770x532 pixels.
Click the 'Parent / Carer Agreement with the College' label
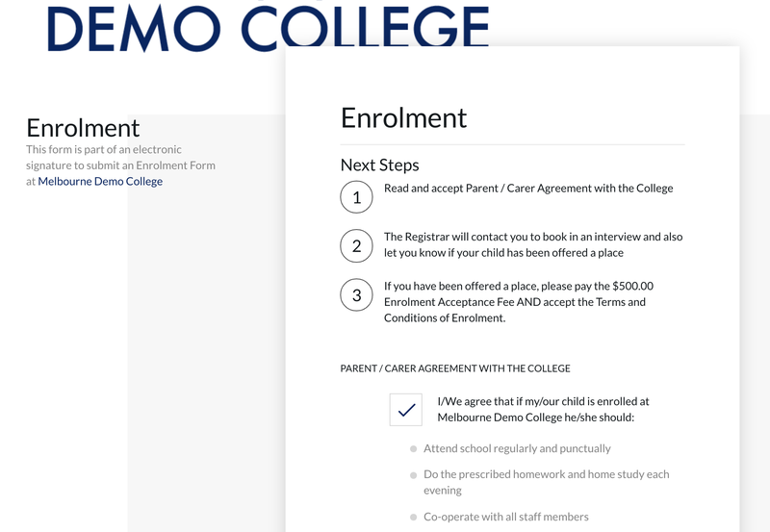point(455,368)
